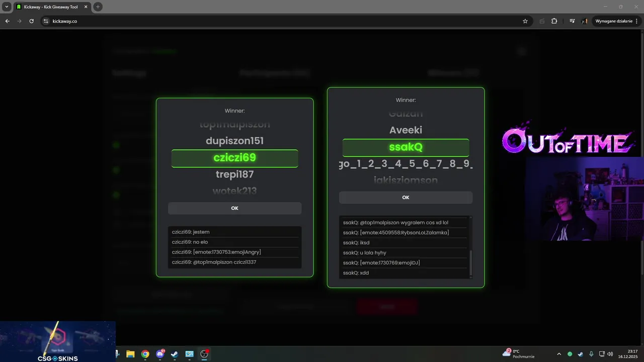Reload the kickaway.co page
This screenshot has width=644, height=362.
click(x=31, y=21)
